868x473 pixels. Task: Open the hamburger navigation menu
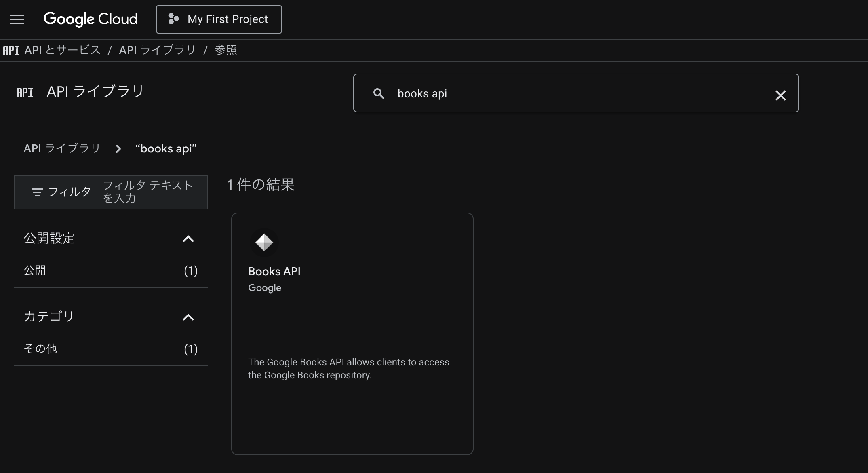17,19
